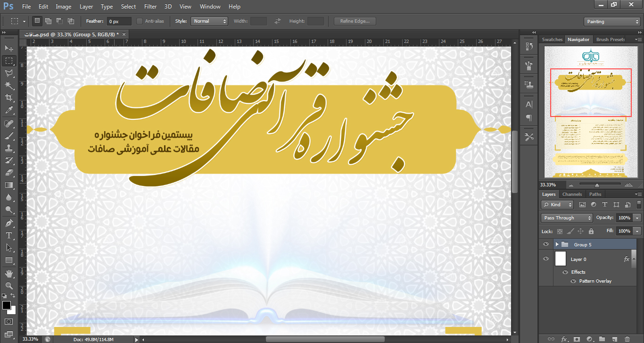Screen dimensions: 644x343
Task: Open the Painting workspace dropdown
Action: click(x=611, y=22)
